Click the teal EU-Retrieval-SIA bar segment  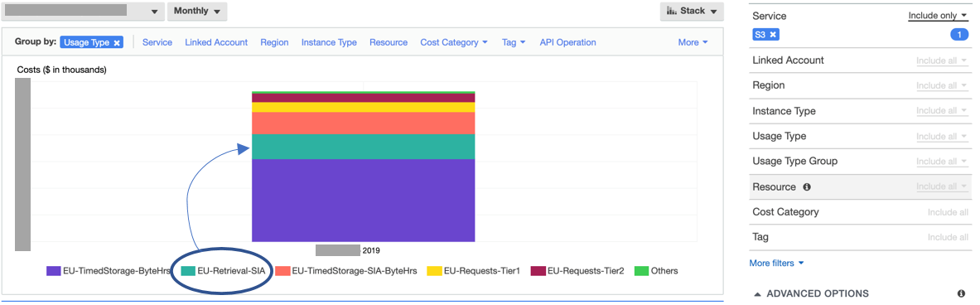(363, 147)
